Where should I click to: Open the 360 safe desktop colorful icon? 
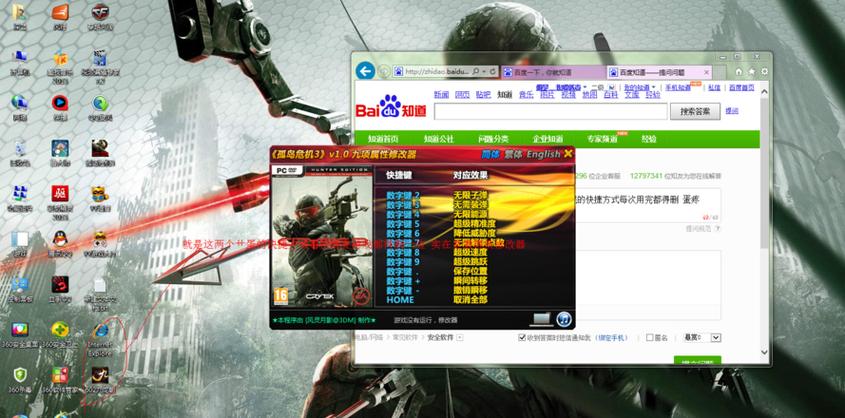point(20,329)
